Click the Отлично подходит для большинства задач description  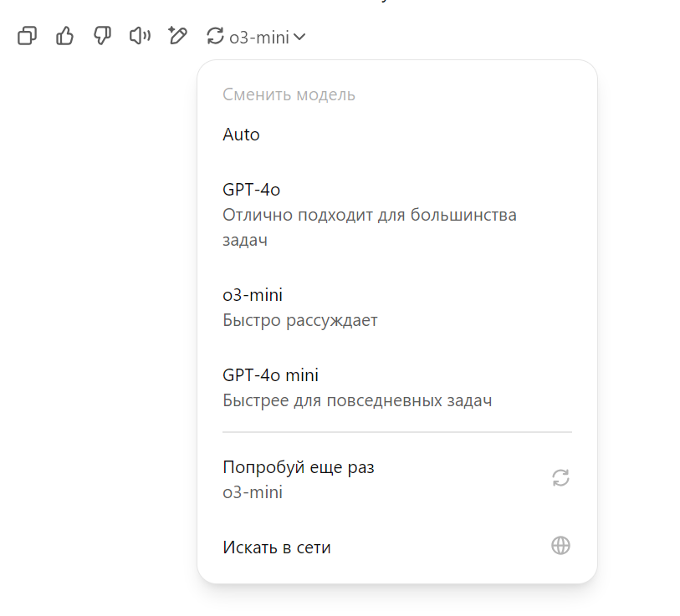[x=370, y=227]
